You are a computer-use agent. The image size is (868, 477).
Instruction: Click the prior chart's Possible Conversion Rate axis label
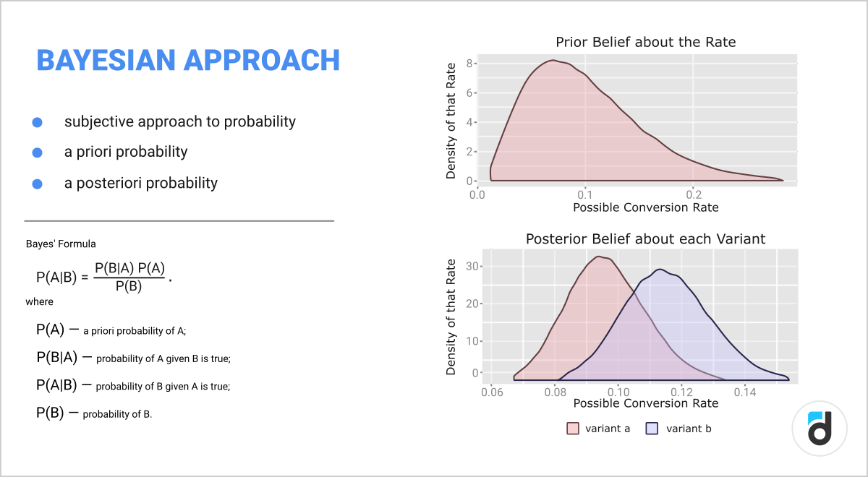645,207
